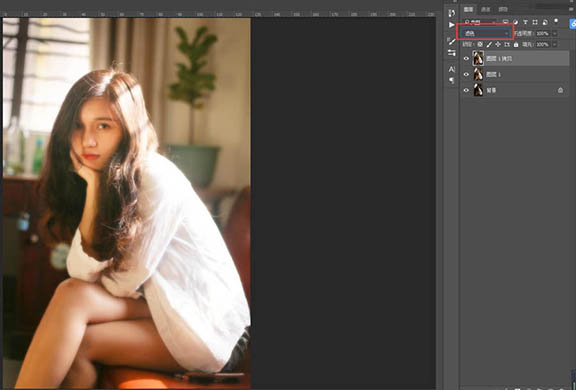This screenshot has height=390, width=576.
Task: Switch to the Channels tab
Action: pyautogui.click(x=486, y=9)
